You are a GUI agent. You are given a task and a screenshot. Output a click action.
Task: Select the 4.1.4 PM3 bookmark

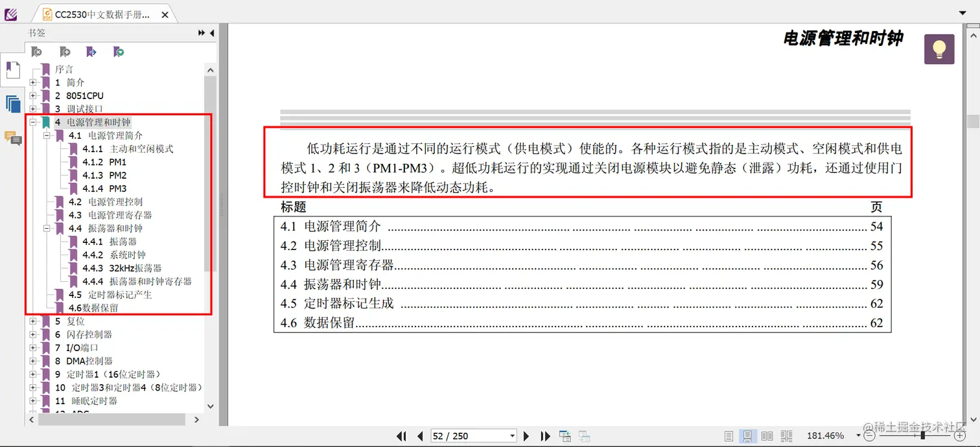point(104,189)
